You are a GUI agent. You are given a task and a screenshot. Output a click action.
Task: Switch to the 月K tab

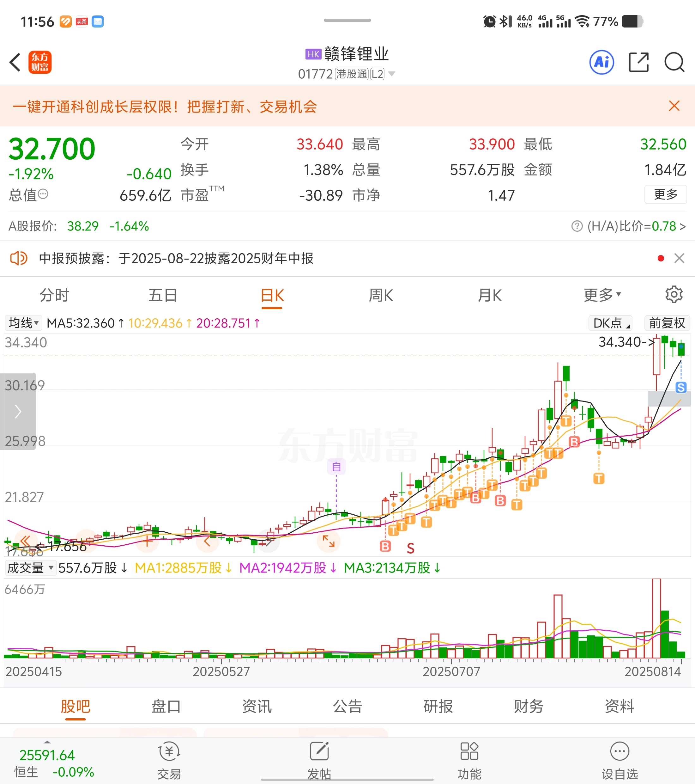click(490, 295)
